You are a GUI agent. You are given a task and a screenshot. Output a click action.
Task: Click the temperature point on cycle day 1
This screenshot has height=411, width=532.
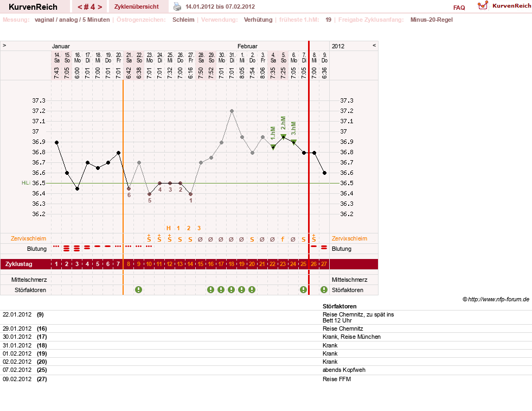56,143
